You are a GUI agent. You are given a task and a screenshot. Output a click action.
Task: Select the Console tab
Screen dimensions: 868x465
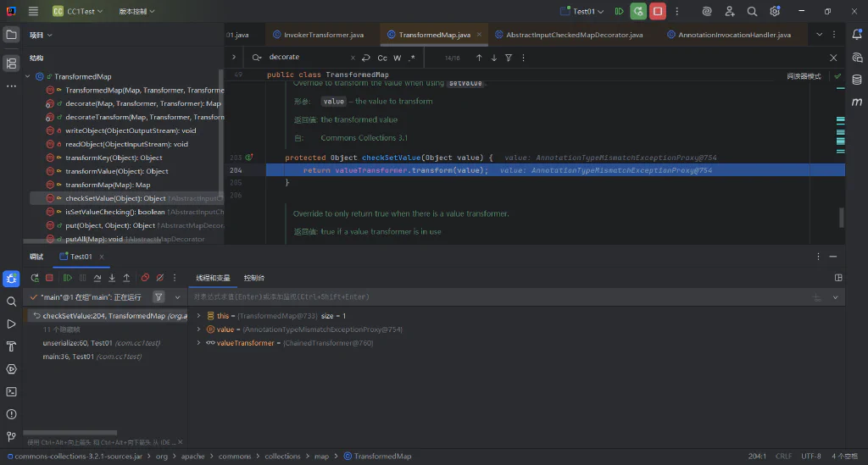click(254, 278)
